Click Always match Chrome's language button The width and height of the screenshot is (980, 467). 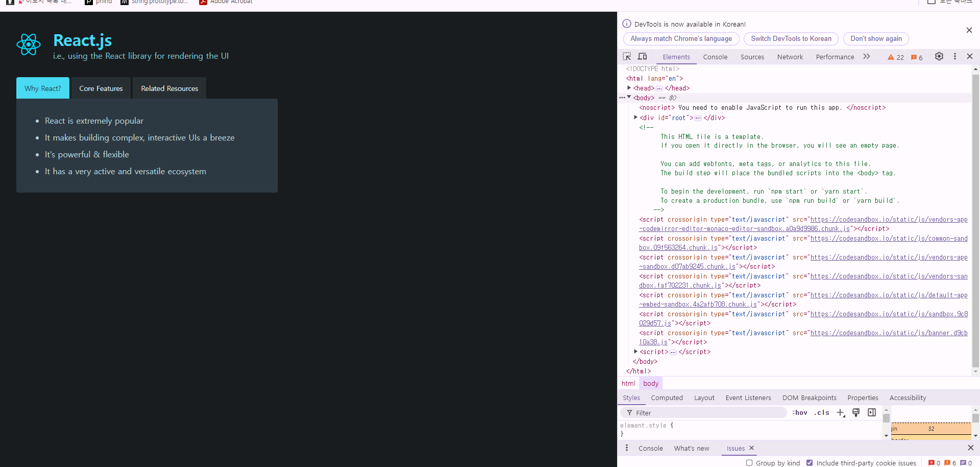click(x=681, y=39)
